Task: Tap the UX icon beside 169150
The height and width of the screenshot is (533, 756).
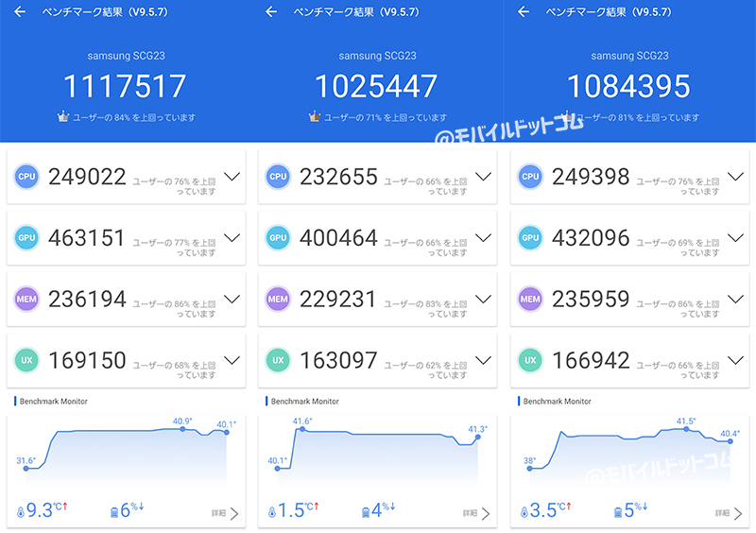Action: tap(26, 360)
